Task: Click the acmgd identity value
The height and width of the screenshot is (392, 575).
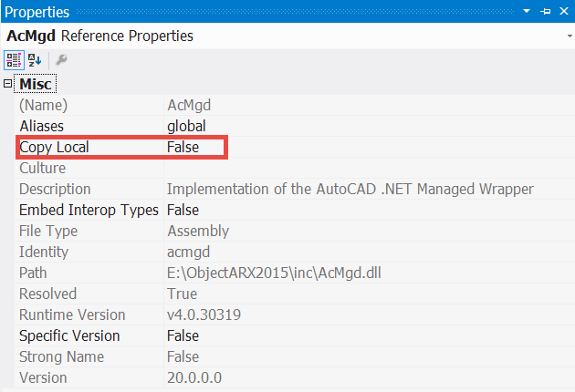Action: (x=188, y=252)
